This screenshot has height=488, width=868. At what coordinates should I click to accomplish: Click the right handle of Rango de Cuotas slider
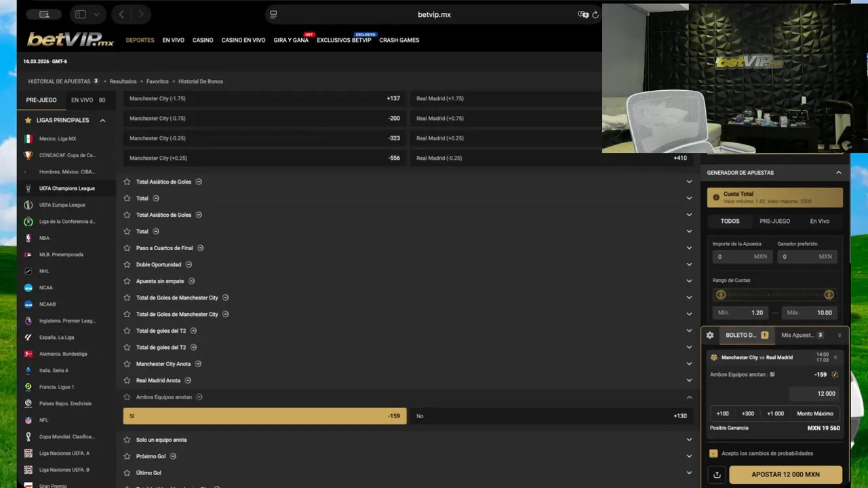coord(829,295)
